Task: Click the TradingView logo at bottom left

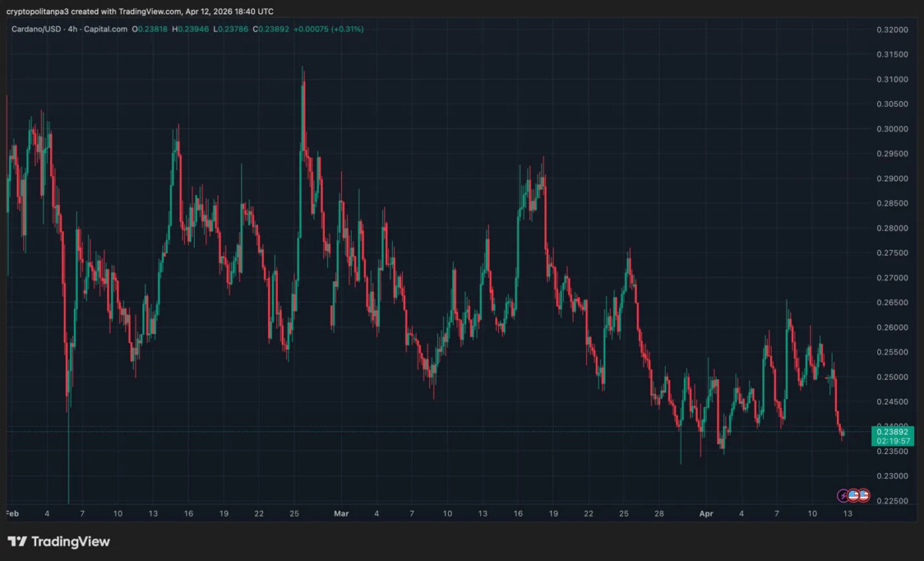Action: pyautogui.click(x=59, y=542)
